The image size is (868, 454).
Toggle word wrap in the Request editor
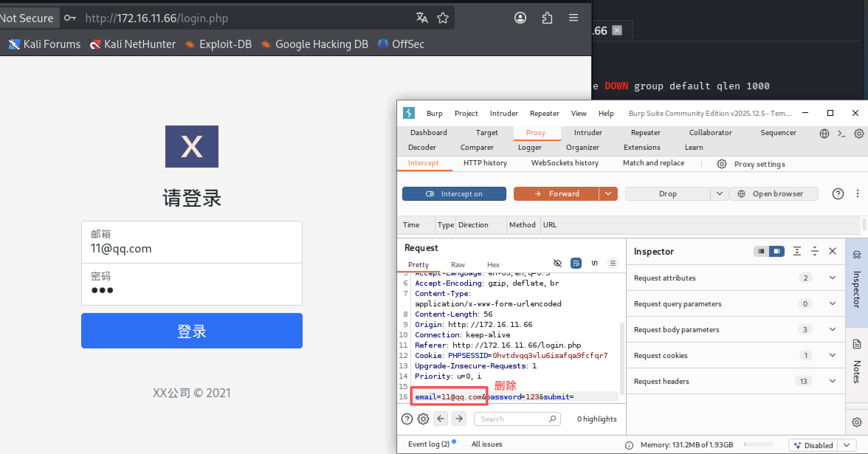(x=576, y=263)
